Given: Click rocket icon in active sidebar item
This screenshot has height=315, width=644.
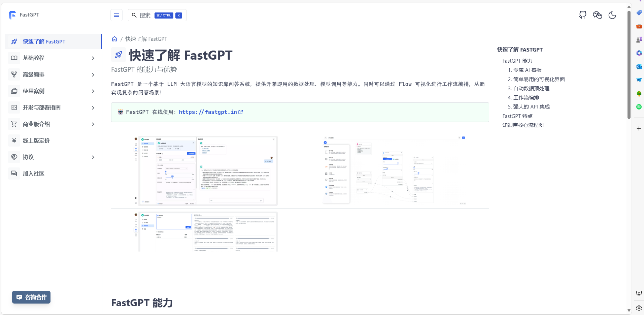Looking at the screenshot, I should pyautogui.click(x=14, y=41).
